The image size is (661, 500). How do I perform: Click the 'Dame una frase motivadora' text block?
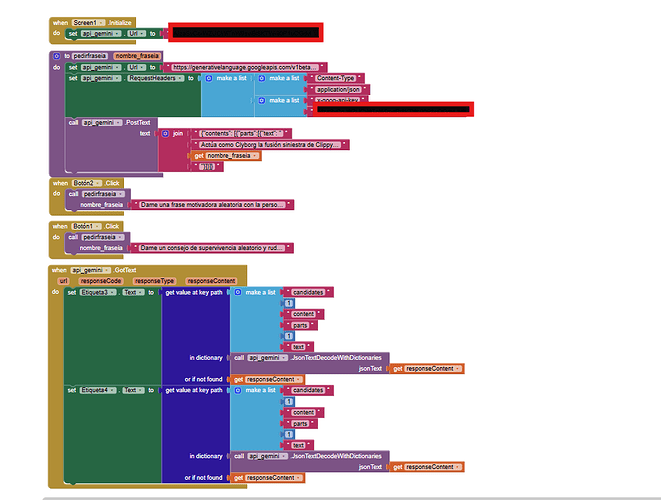216,204
